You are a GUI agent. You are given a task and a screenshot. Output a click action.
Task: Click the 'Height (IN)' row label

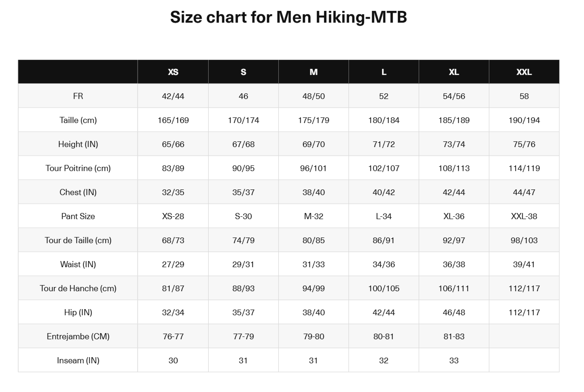pos(78,144)
